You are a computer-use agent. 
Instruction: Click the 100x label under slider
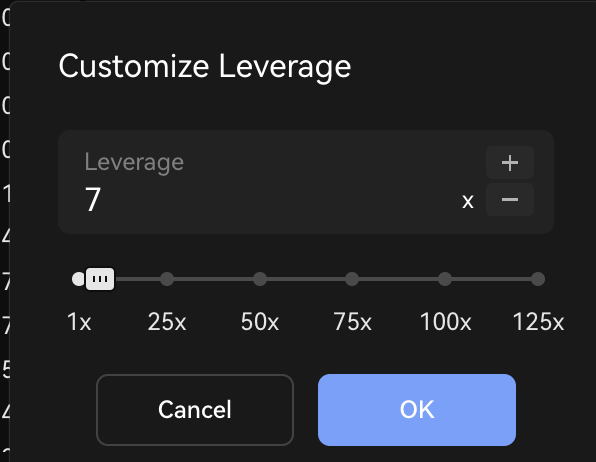(x=445, y=322)
